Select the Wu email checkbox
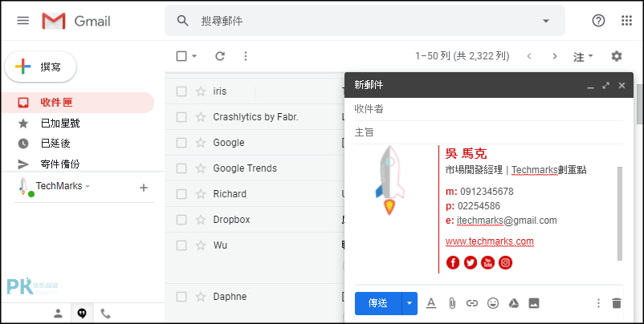 click(181, 245)
